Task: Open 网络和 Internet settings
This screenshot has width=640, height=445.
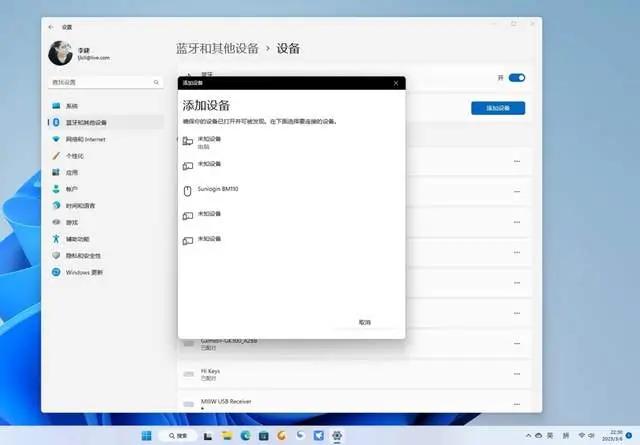Action: pyautogui.click(x=106, y=139)
